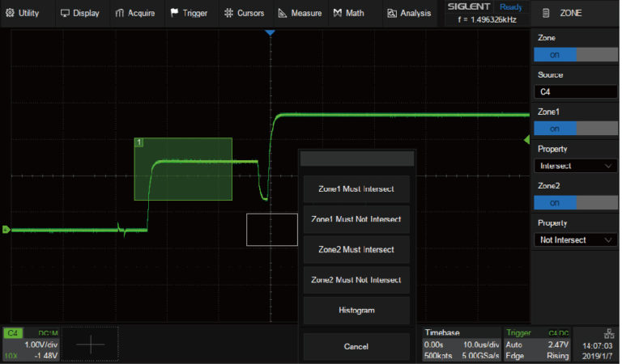The height and width of the screenshot is (364, 622).
Task: Select Zone1 Must Intersect option
Action: (356, 189)
